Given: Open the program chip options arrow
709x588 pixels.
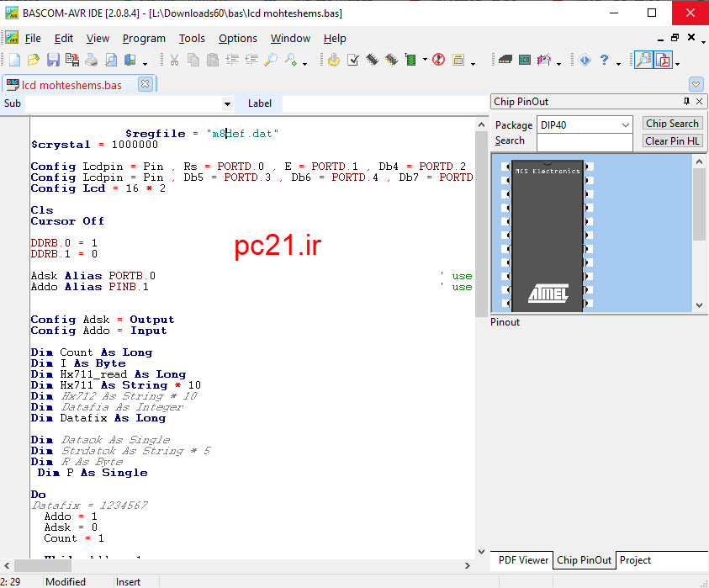Looking at the screenshot, I should (x=425, y=60).
